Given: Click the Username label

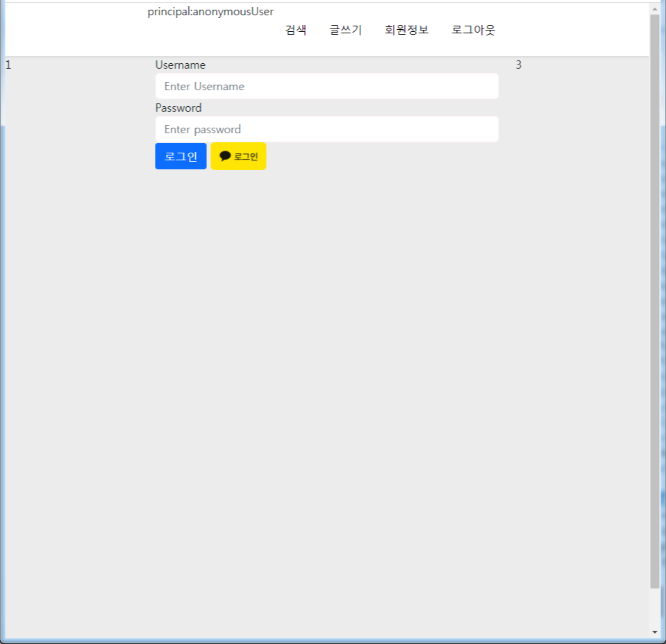Looking at the screenshot, I should point(181,65).
